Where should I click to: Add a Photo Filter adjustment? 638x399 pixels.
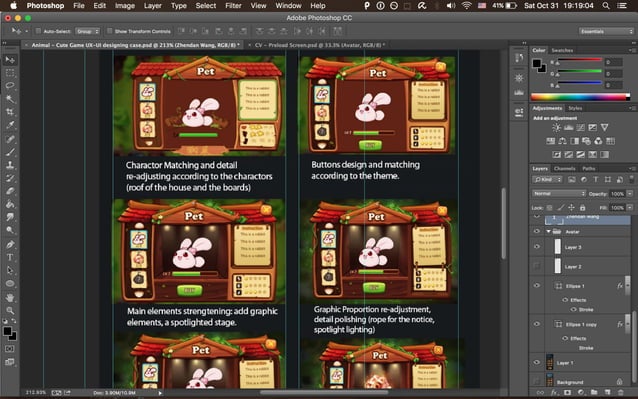[x=586, y=141]
